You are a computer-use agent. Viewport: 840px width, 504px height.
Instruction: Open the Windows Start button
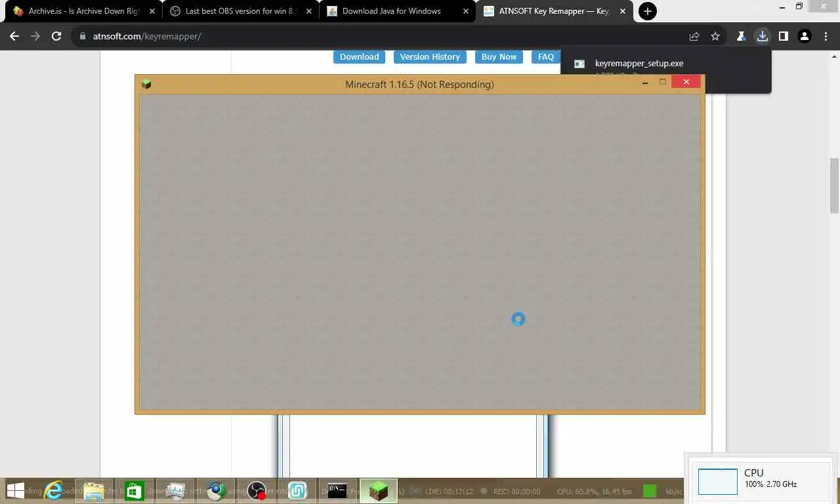[15, 490]
